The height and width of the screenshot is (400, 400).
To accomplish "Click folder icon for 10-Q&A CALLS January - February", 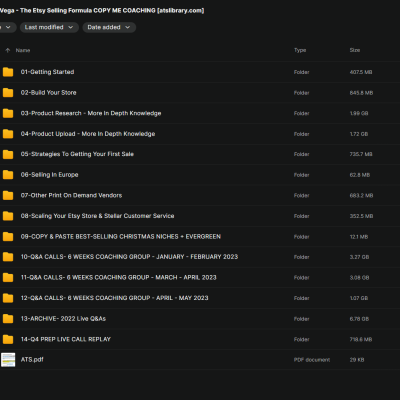I will [8, 257].
